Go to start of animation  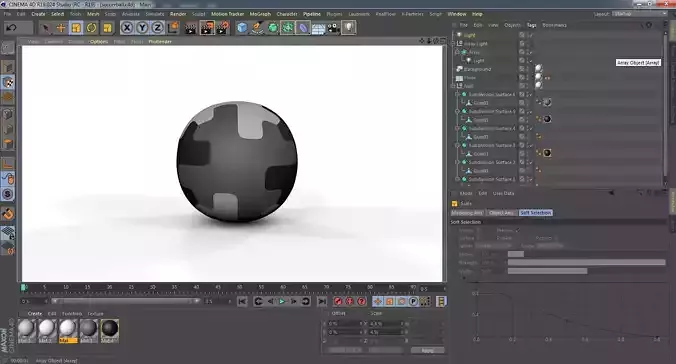point(242,301)
